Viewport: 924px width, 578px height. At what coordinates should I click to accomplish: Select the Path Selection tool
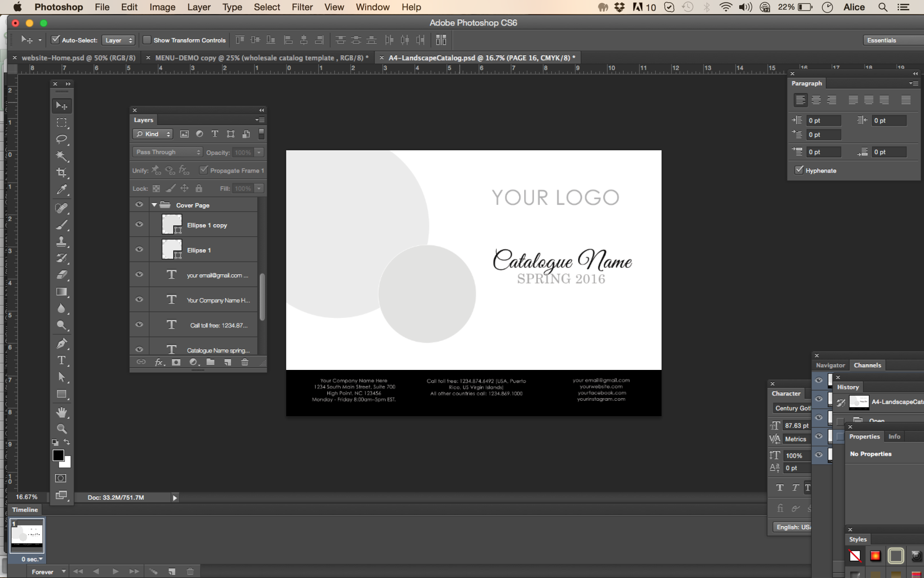tap(61, 377)
